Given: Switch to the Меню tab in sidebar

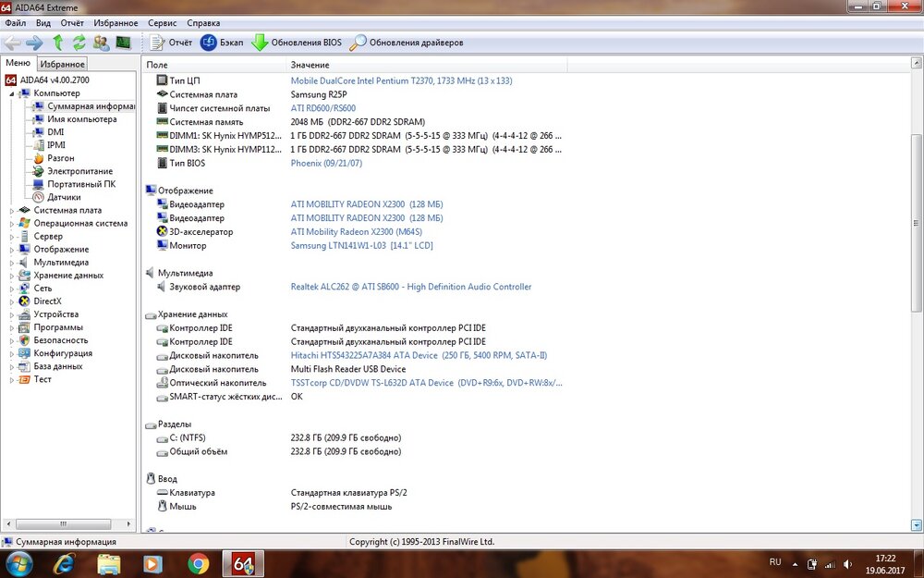Looking at the screenshot, I should point(18,63).
